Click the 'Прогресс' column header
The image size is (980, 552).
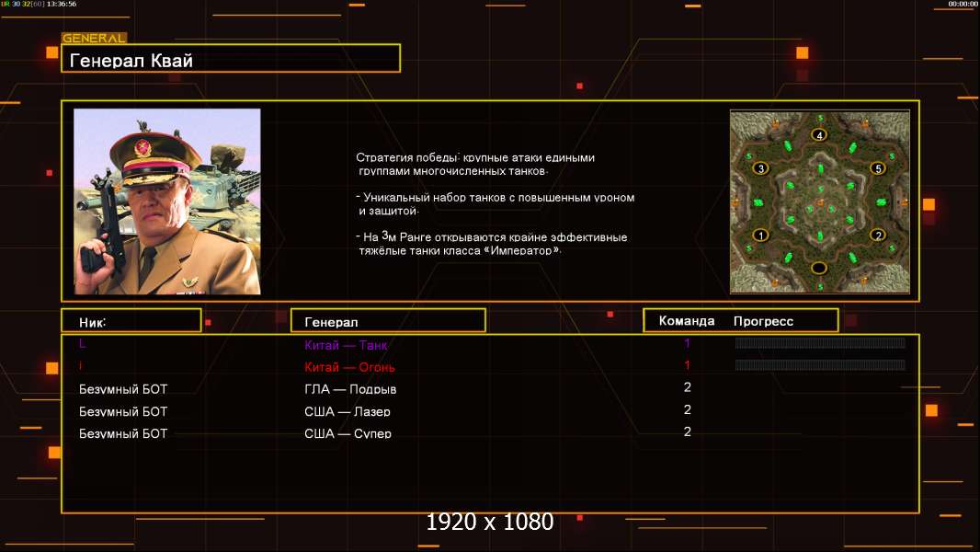pos(763,321)
